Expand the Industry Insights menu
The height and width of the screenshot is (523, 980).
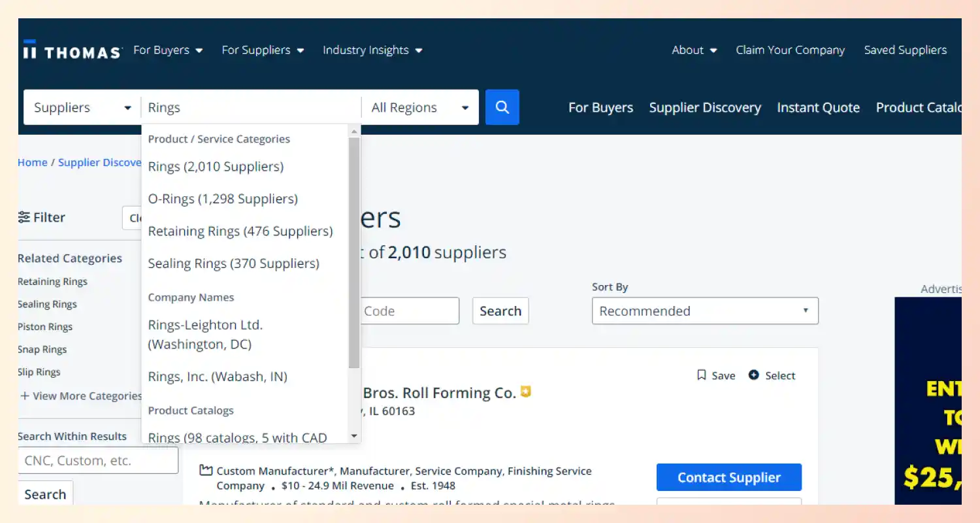372,50
